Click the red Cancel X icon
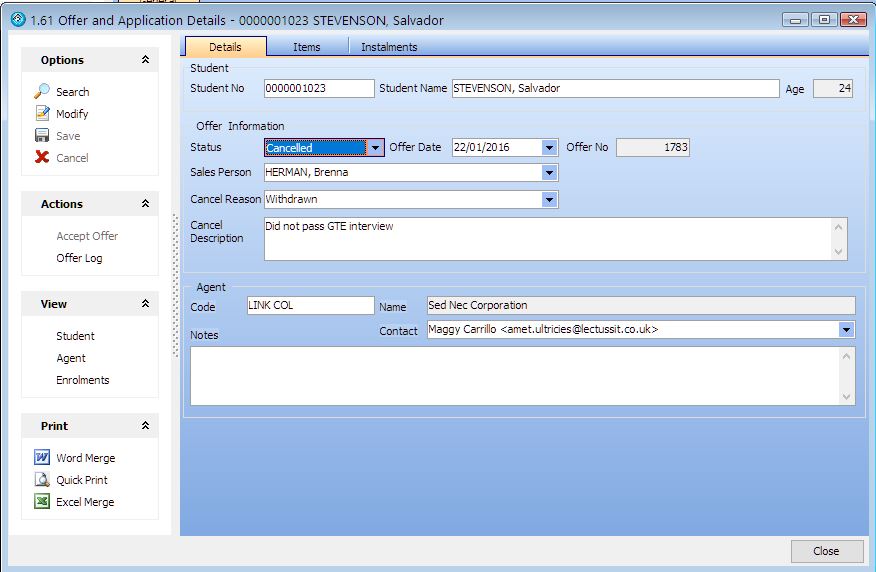 coord(42,158)
